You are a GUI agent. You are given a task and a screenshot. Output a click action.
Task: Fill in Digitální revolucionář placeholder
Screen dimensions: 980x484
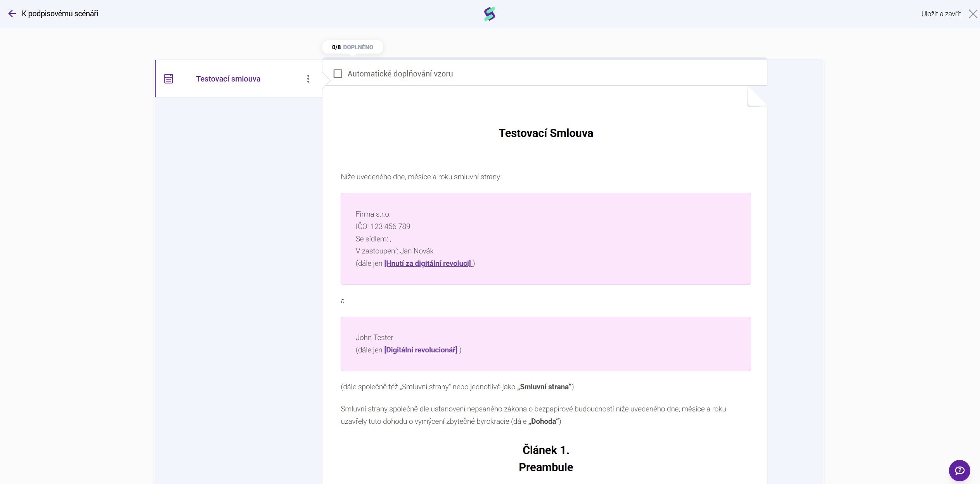coord(421,350)
